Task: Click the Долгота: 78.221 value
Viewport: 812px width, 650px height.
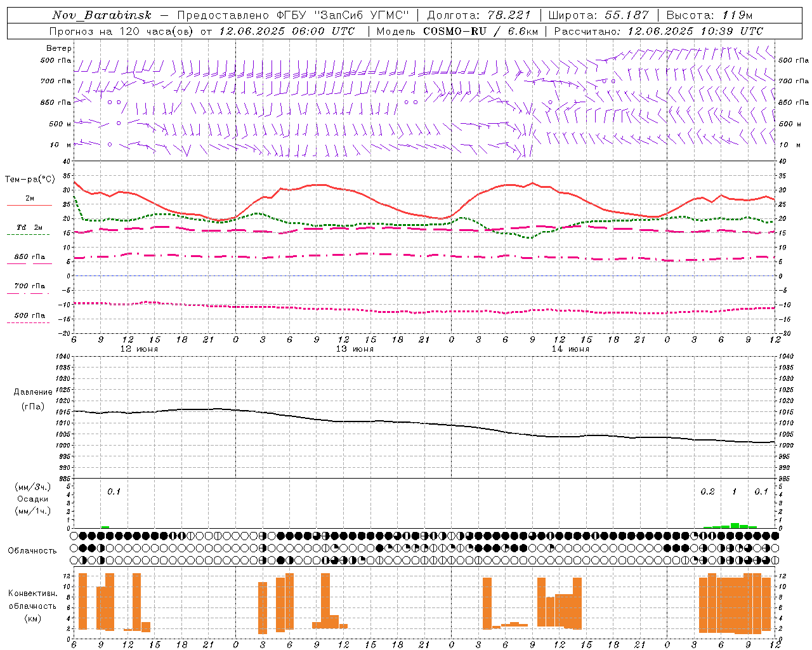Action: tap(479, 15)
